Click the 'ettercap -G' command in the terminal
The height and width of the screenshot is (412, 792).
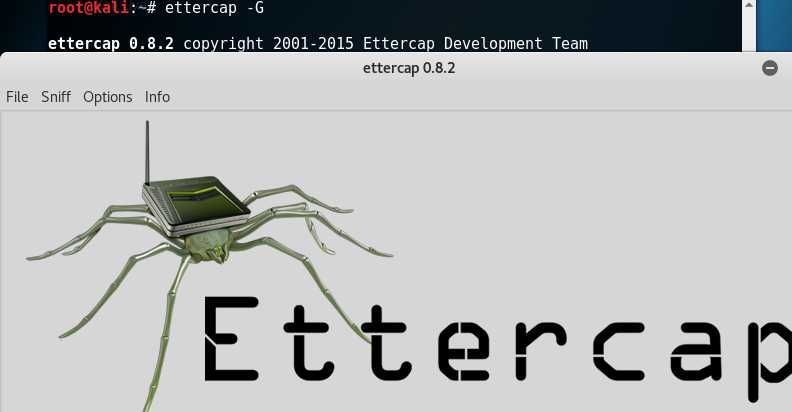tap(214, 8)
